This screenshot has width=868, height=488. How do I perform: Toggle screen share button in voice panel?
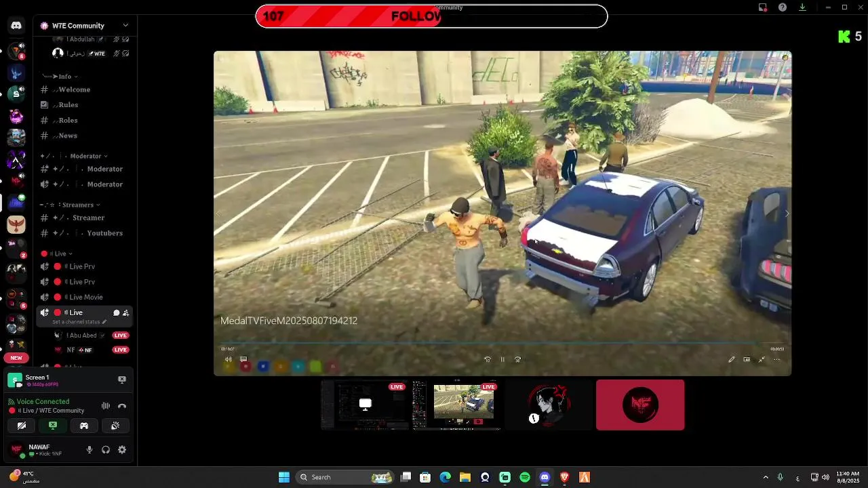tap(53, 426)
